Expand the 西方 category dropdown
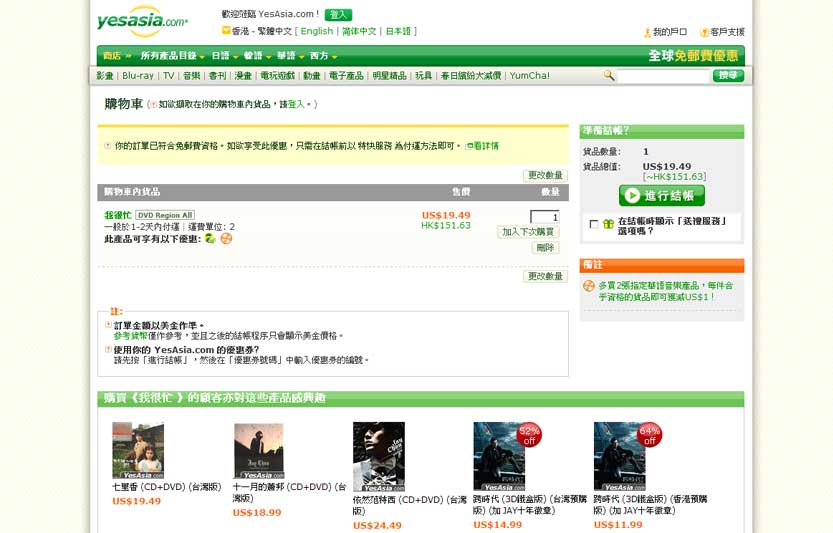This screenshot has width=833, height=533. [x=322, y=56]
